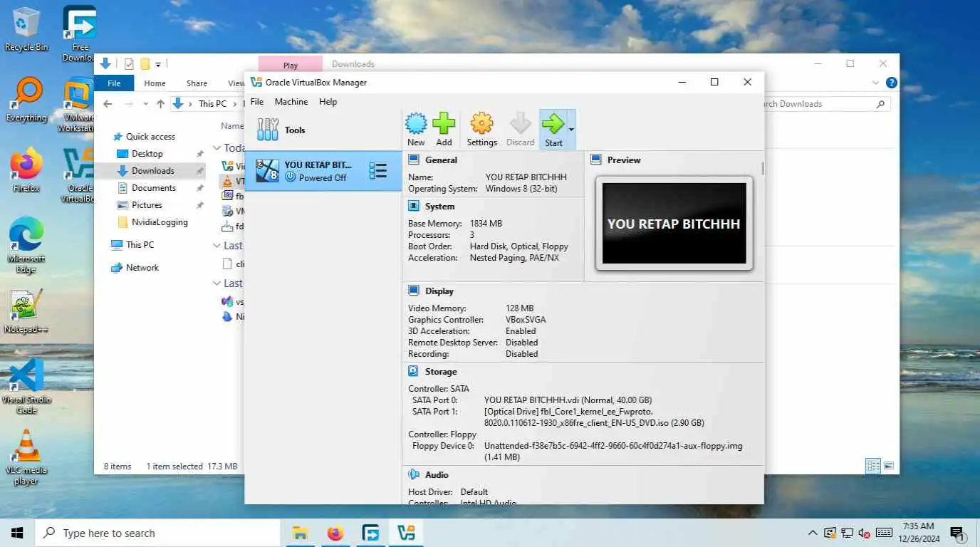Open File Explorer from taskbar

pos(301,533)
